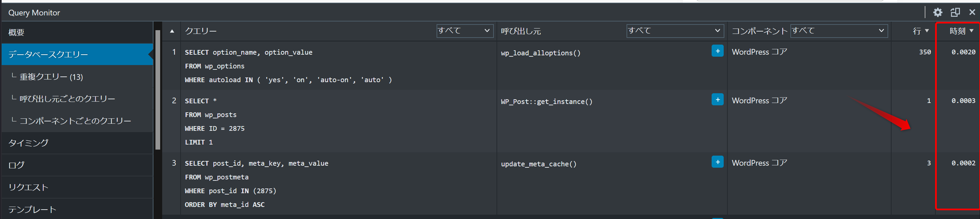The image size is (980, 219).
Task: Select データベースクエリー in sidebar
Action: click(77, 54)
